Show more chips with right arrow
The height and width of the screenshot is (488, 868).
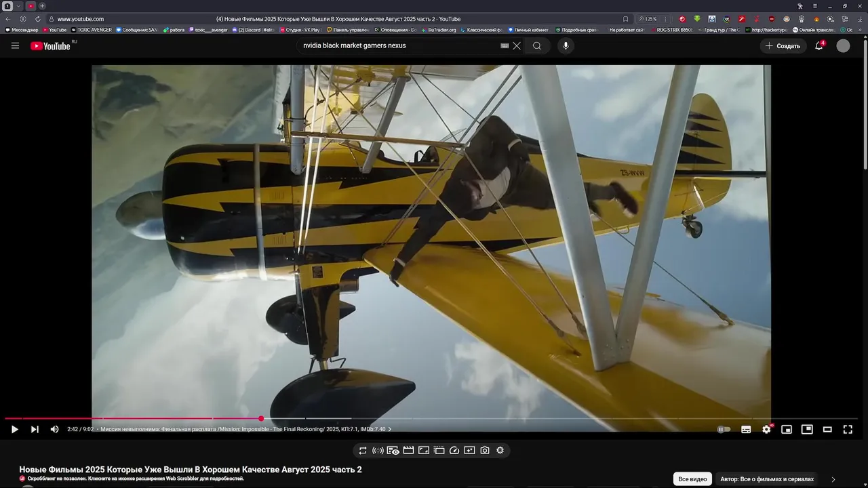click(833, 479)
